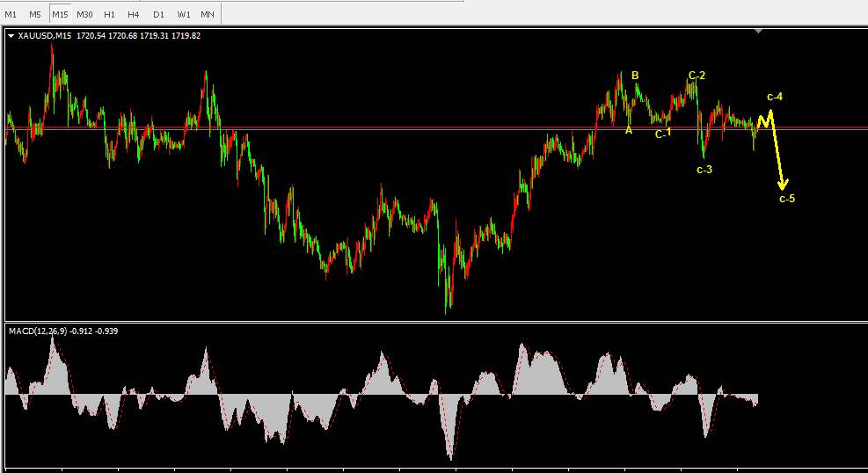
Task: Switch chart to D1 daily timeframe
Action: coord(158,14)
